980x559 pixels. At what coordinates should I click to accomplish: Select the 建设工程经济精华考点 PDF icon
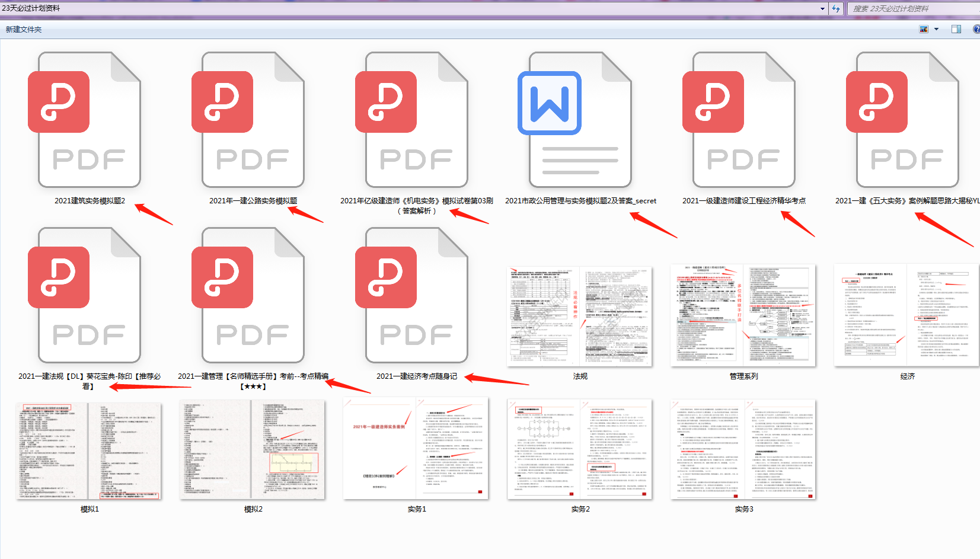[x=739, y=120]
